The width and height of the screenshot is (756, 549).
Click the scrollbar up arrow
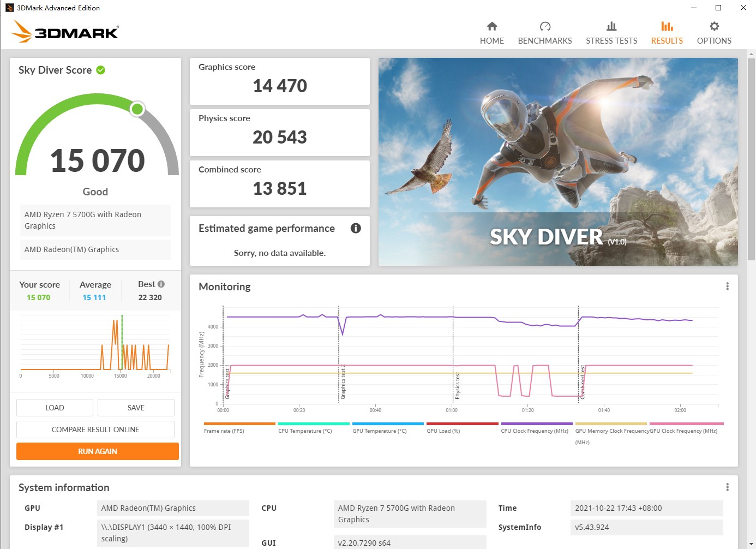pos(751,54)
